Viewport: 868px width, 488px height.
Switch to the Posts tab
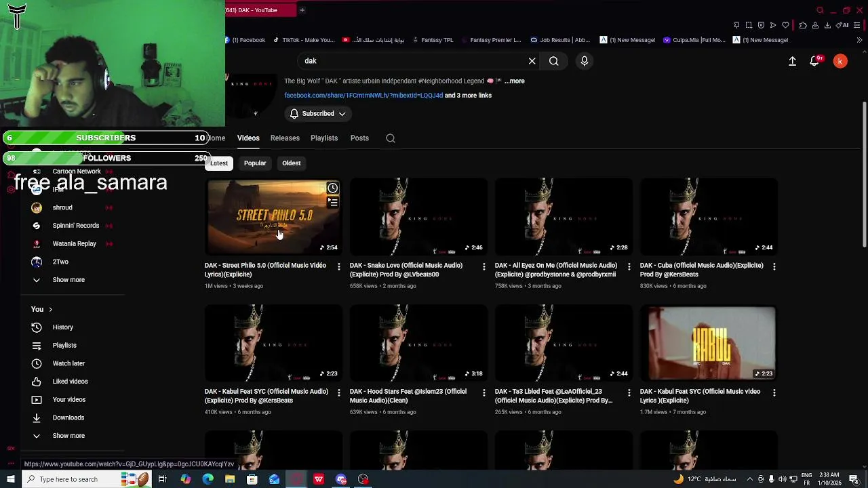coord(359,138)
